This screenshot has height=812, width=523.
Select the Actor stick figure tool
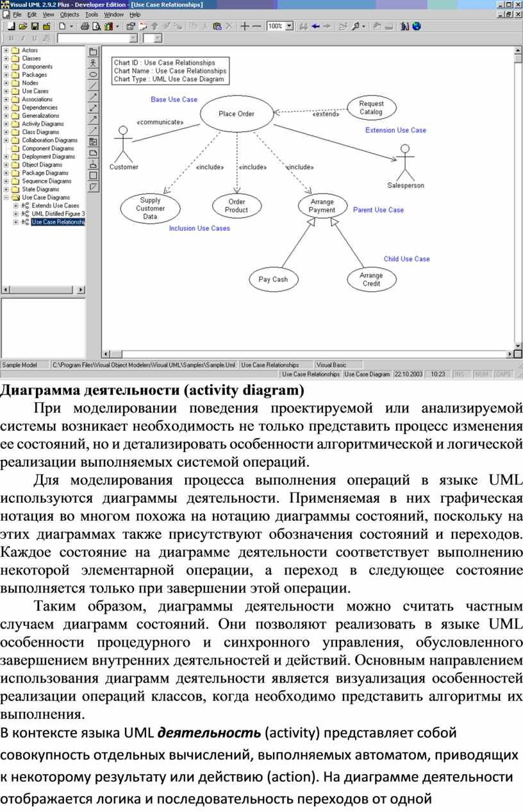(94, 63)
